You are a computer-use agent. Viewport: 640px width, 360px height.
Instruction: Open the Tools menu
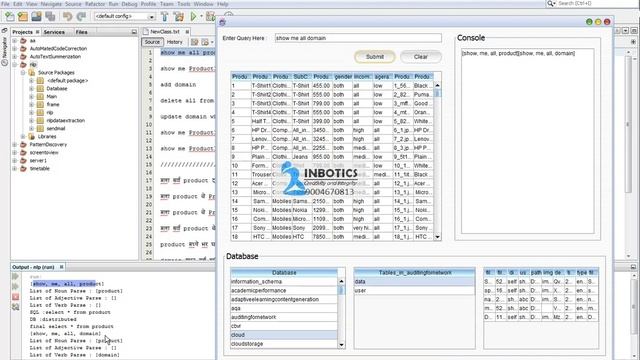click(184, 4)
